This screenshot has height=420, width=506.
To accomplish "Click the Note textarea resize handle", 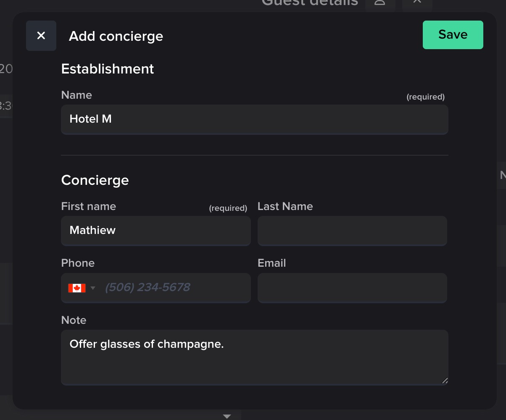I will (445, 381).
